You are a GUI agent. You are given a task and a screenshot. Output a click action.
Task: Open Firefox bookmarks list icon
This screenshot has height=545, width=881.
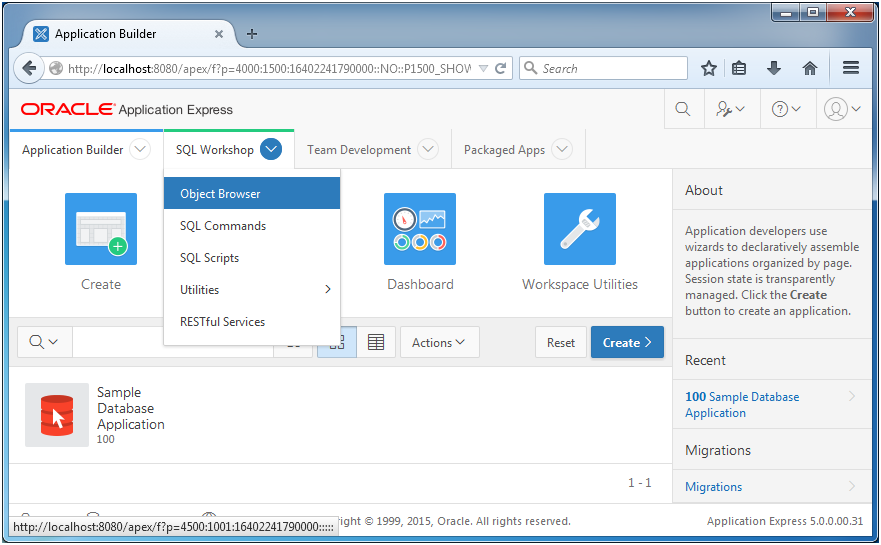[739, 69]
